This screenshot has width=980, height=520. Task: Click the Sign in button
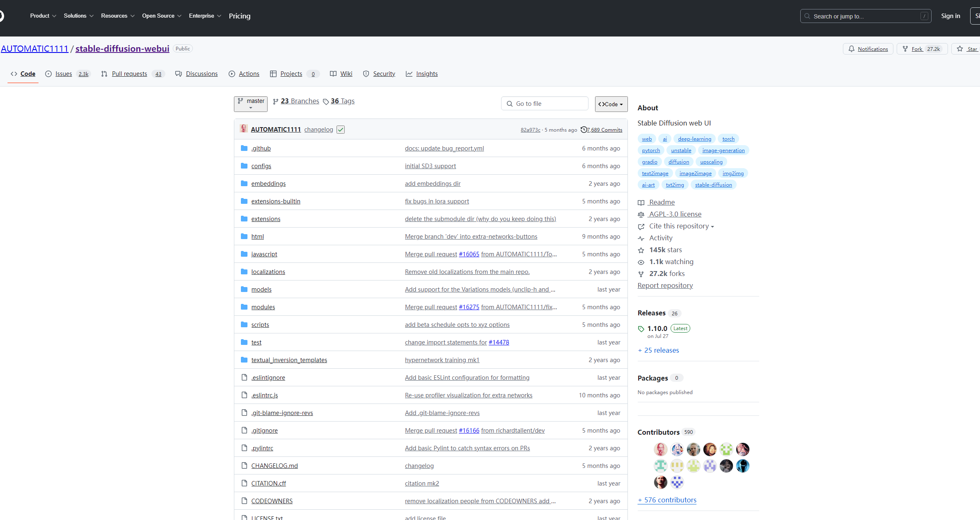(x=950, y=16)
